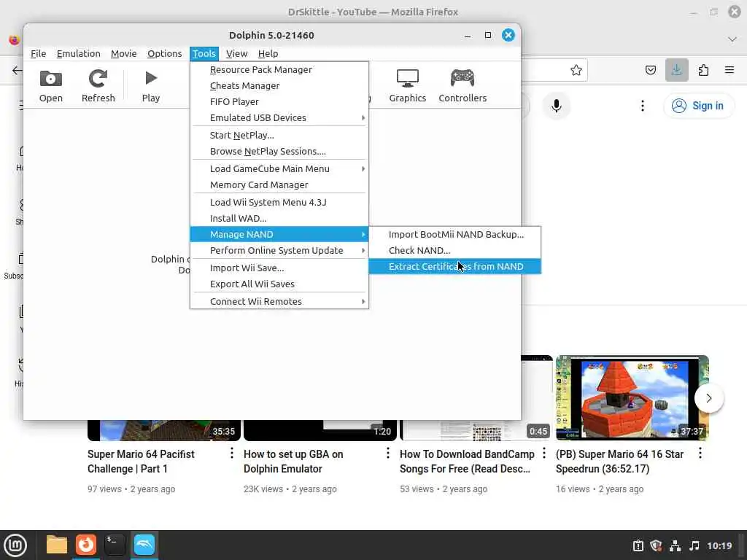Click the Open toolbar icon in Dolphin
The image size is (747, 560).
click(50, 86)
